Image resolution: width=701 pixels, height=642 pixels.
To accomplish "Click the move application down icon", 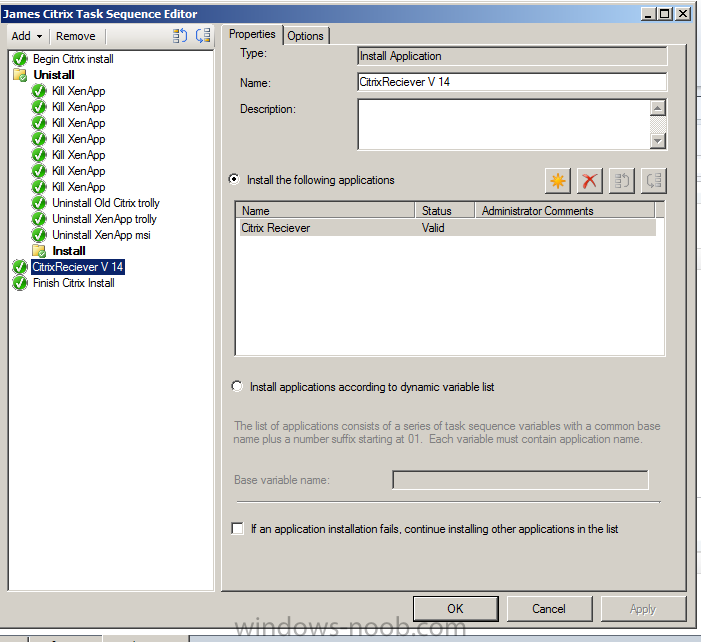I will point(654,181).
